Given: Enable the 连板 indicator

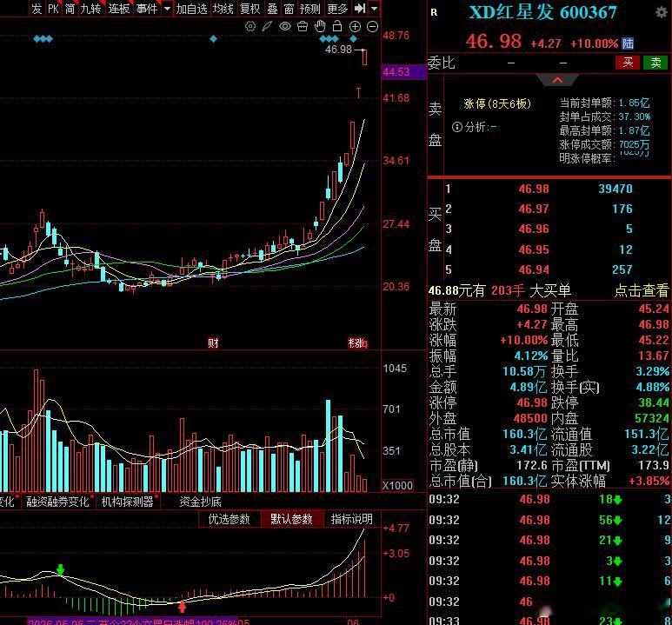Looking at the screenshot, I should pyautogui.click(x=119, y=9).
